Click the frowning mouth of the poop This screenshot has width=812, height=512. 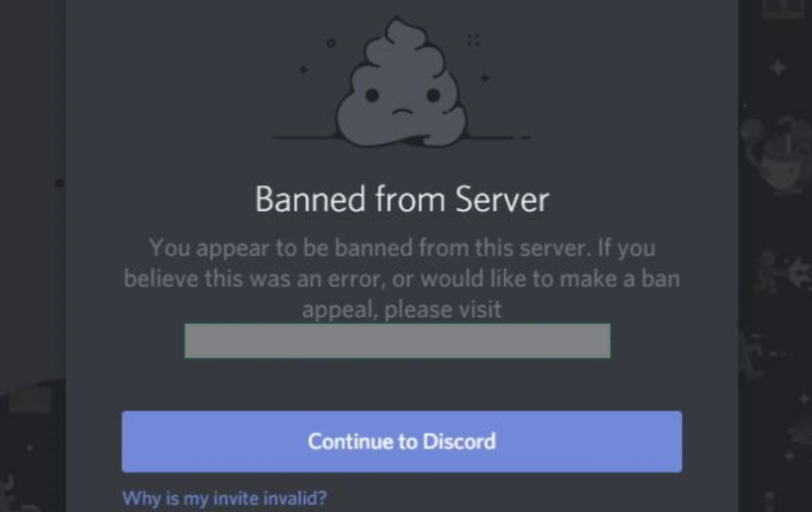click(402, 112)
